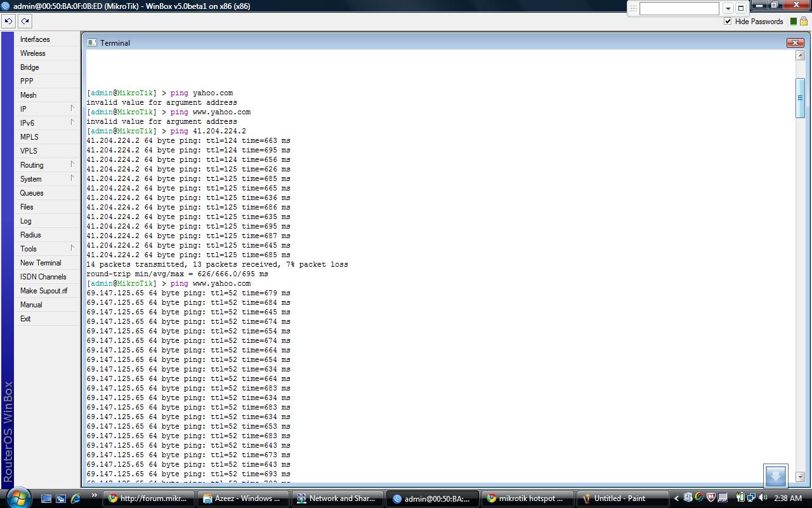Launch Internet Explorer from quick launch
The width and height of the screenshot is (812, 508).
click(x=76, y=498)
